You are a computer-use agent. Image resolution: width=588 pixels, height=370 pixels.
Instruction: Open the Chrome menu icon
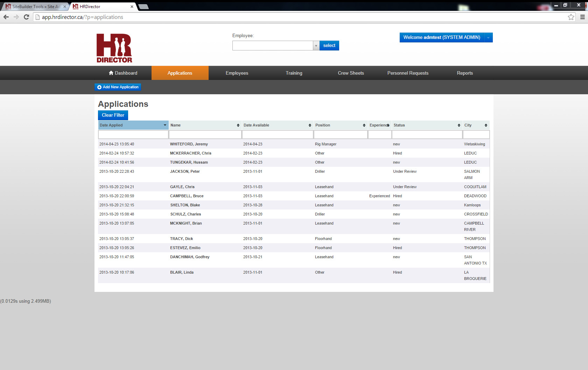coord(582,17)
